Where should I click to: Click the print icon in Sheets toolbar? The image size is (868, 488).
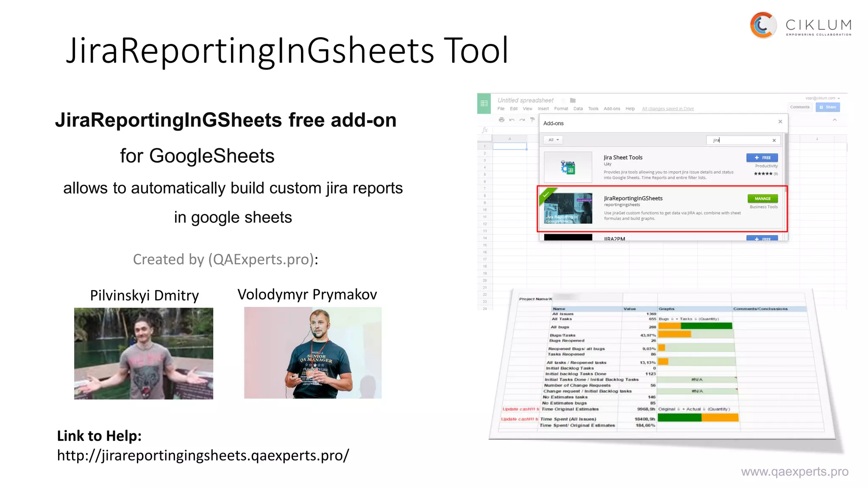click(x=501, y=120)
